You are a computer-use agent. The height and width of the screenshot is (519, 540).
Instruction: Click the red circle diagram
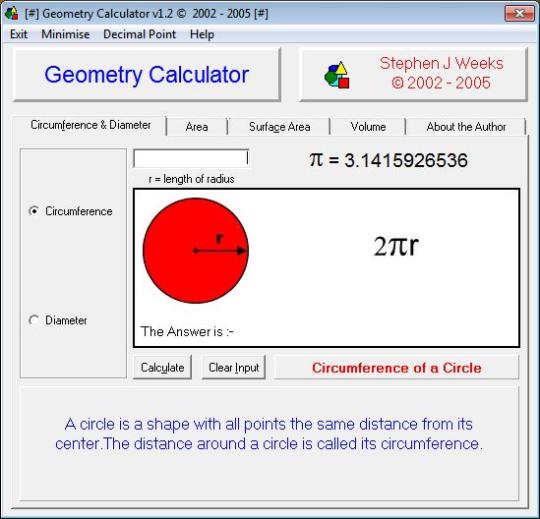coord(196,251)
